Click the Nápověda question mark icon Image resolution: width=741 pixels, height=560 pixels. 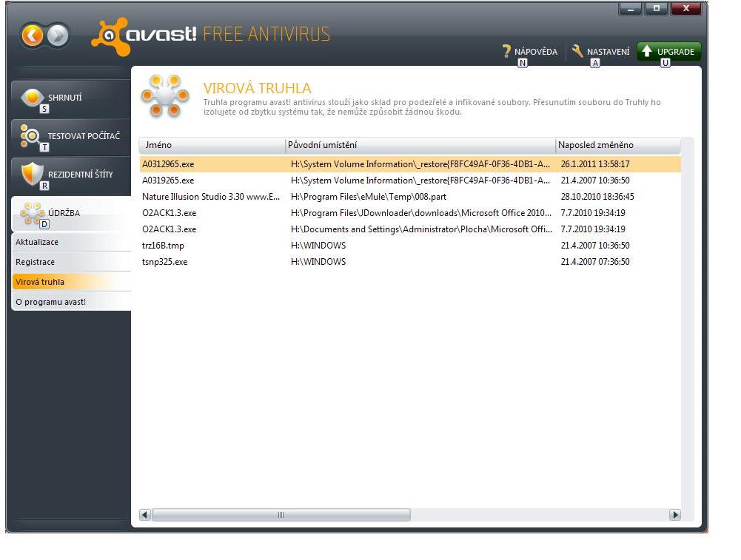(x=507, y=51)
